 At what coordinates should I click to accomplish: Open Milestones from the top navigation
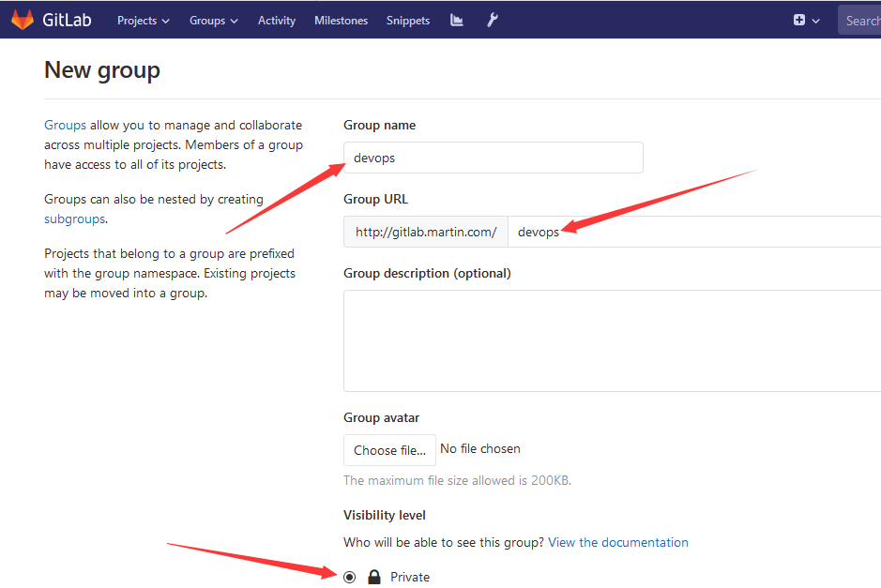pyautogui.click(x=341, y=21)
